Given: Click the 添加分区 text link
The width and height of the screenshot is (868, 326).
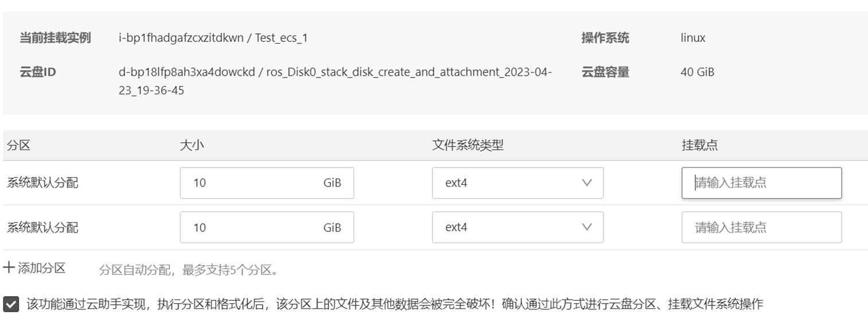Looking at the screenshot, I should (42, 268).
